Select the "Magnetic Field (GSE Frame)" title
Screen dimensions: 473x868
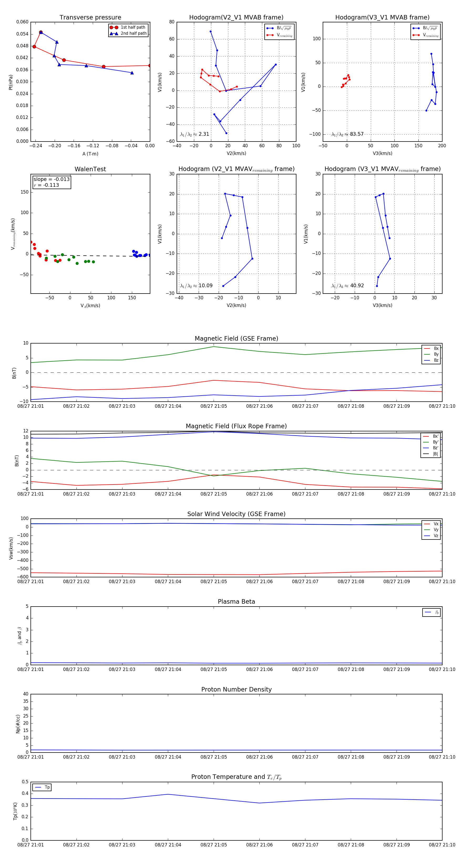[x=236, y=339]
